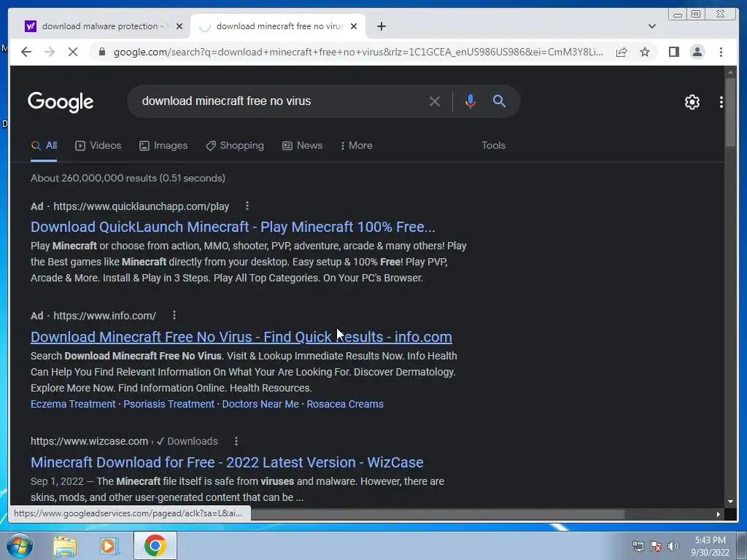Image resolution: width=747 pixels, height=560 pixels.
Task: Expand tab search dropdown arrow
Action: 651,26
